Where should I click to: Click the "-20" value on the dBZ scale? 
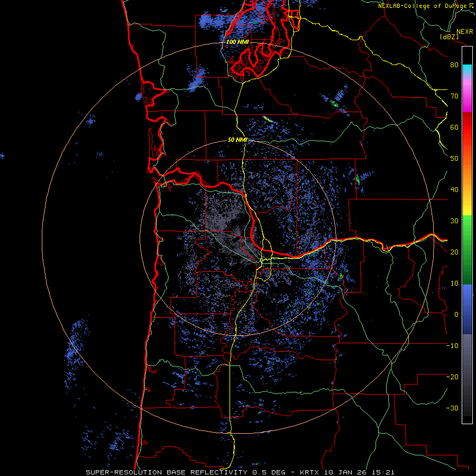pyautogui.click(x=452, y=377)
